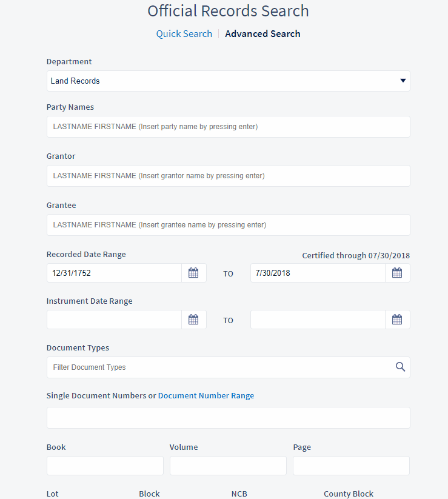Image resolution: width=448 pixels, height=499 pixels.
Task: Open the calendar for Instrument Date end
Action: click(x=397, y=320)
